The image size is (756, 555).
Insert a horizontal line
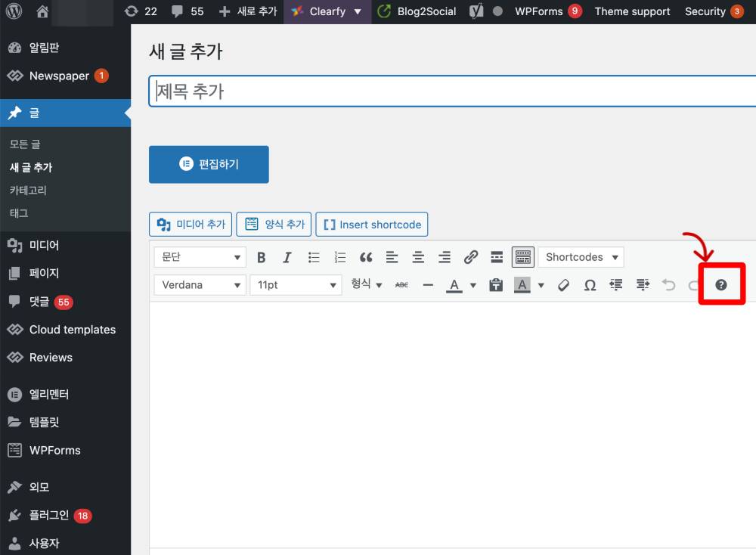428,285
